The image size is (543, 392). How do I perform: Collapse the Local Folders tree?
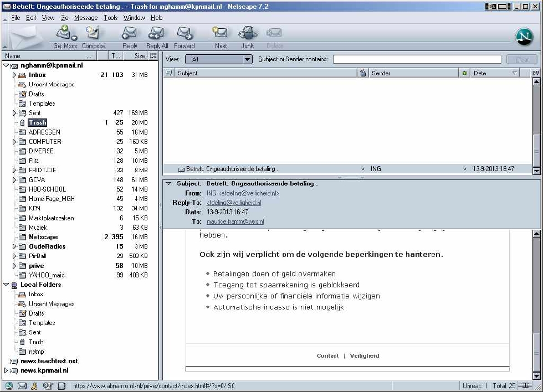(x=6, y=285)
